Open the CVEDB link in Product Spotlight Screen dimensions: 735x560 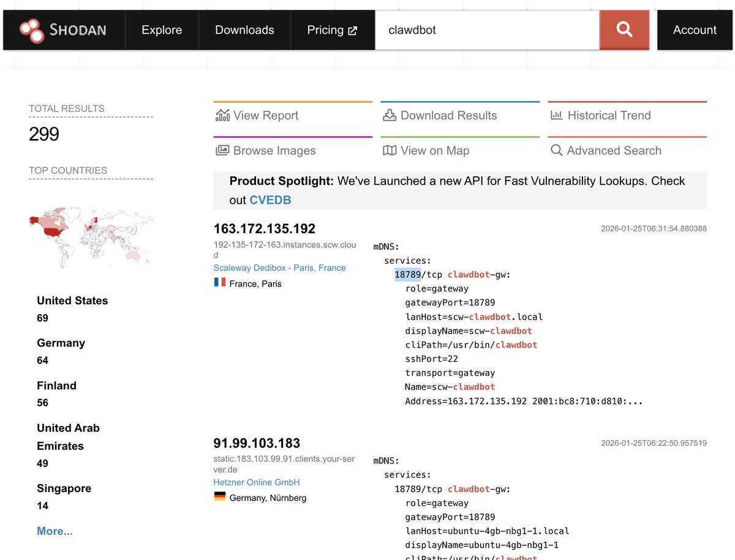[x=270, y=200]
